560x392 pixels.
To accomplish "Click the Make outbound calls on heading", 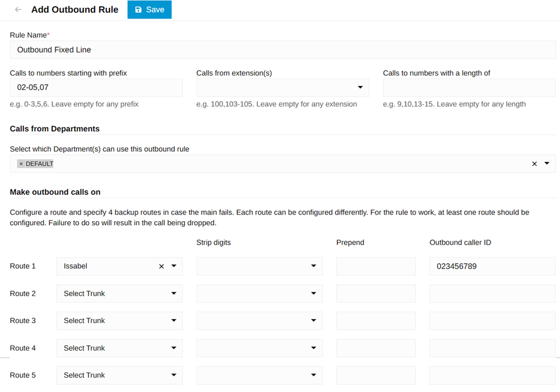I will 55,192.
